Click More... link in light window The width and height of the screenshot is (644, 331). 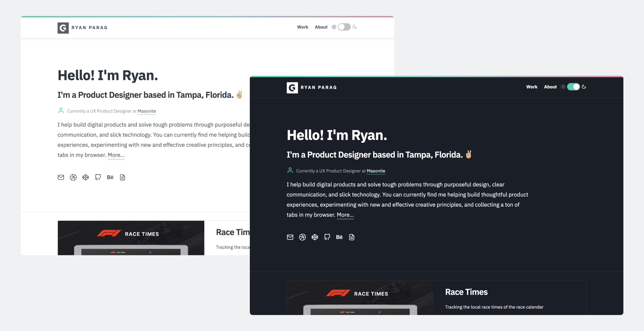(x=116, y=155)
